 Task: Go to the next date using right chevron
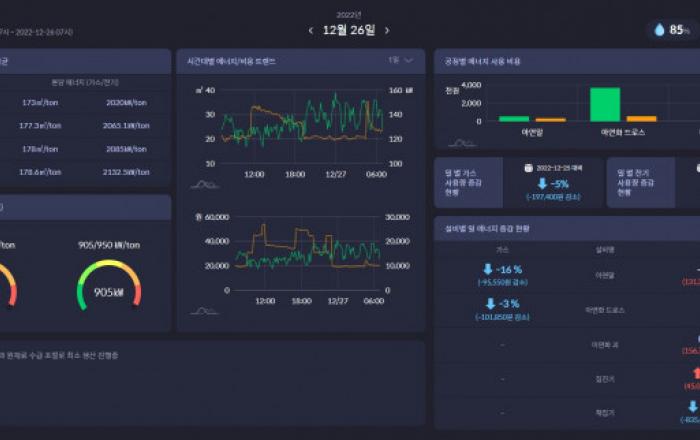click(x=388, y=30)
